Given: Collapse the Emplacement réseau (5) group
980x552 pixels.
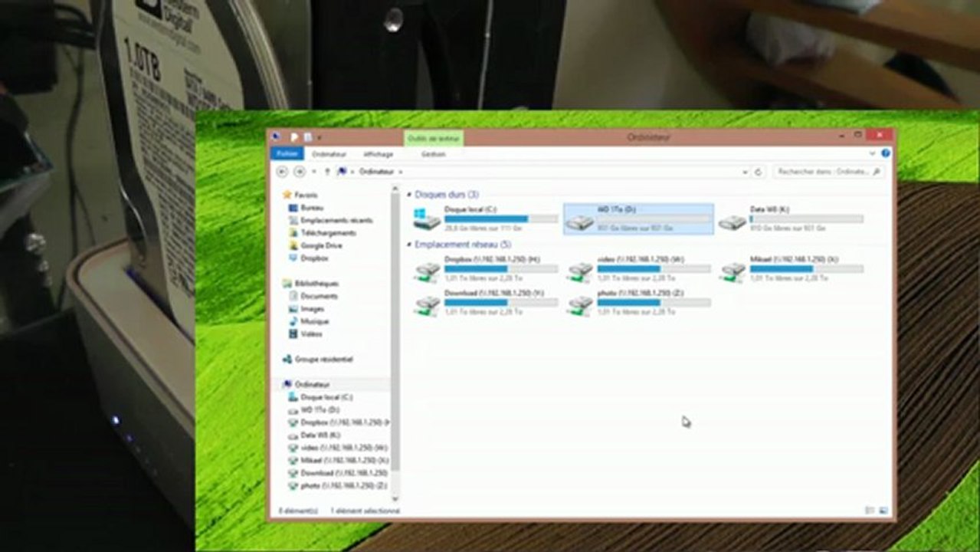Looking at the screenshot, I should (x=409, y=245).
